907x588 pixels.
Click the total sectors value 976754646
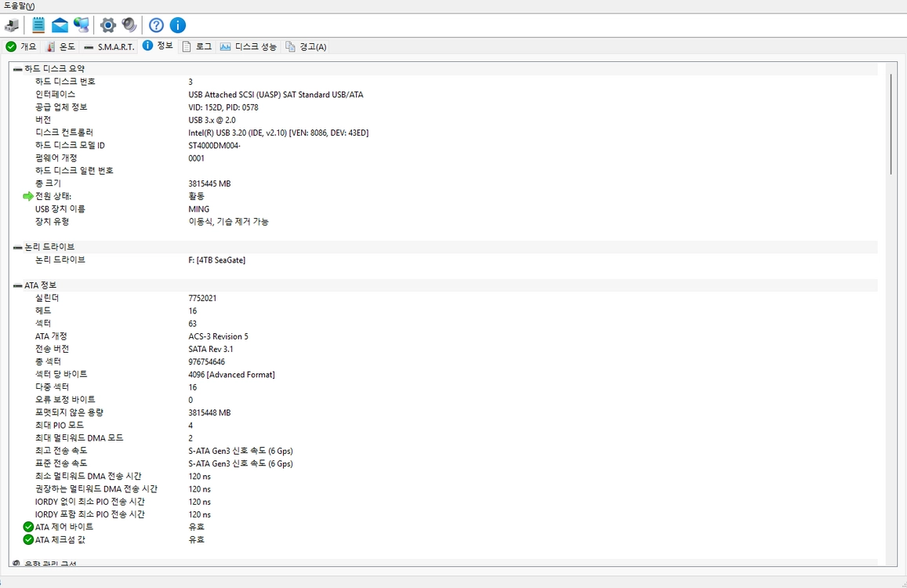(x=206, y=361)
